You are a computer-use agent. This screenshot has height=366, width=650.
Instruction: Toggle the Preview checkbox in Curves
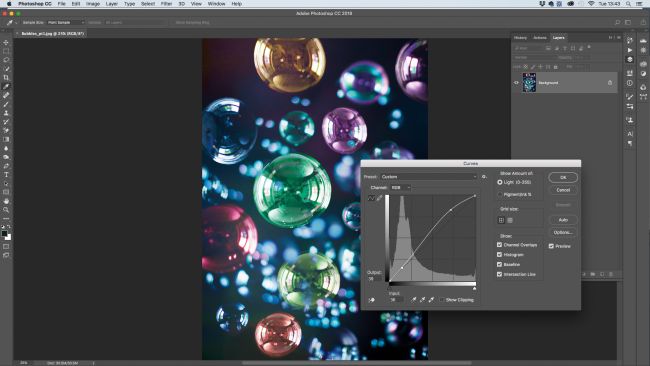click(x=551, y=246)
